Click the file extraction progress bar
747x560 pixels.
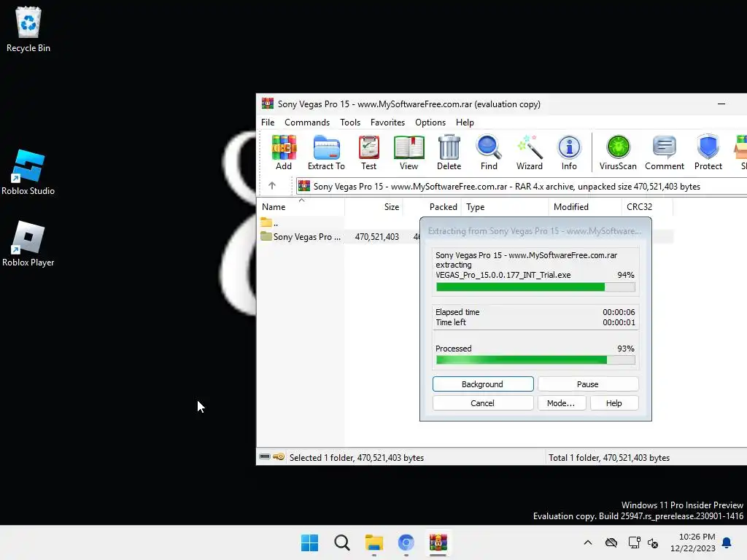point(535,287)
